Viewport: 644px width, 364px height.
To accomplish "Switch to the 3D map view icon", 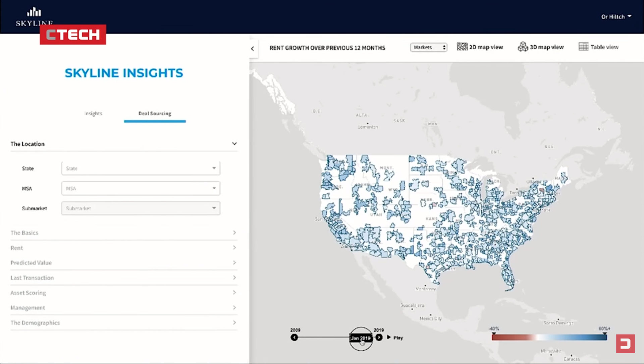I will coord(523,47).
